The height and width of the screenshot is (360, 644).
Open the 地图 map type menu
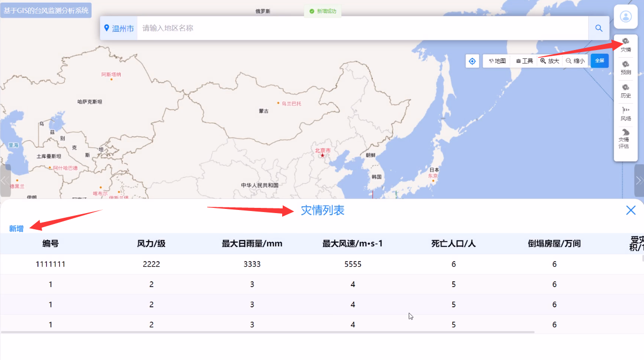[x=497, y=61]
